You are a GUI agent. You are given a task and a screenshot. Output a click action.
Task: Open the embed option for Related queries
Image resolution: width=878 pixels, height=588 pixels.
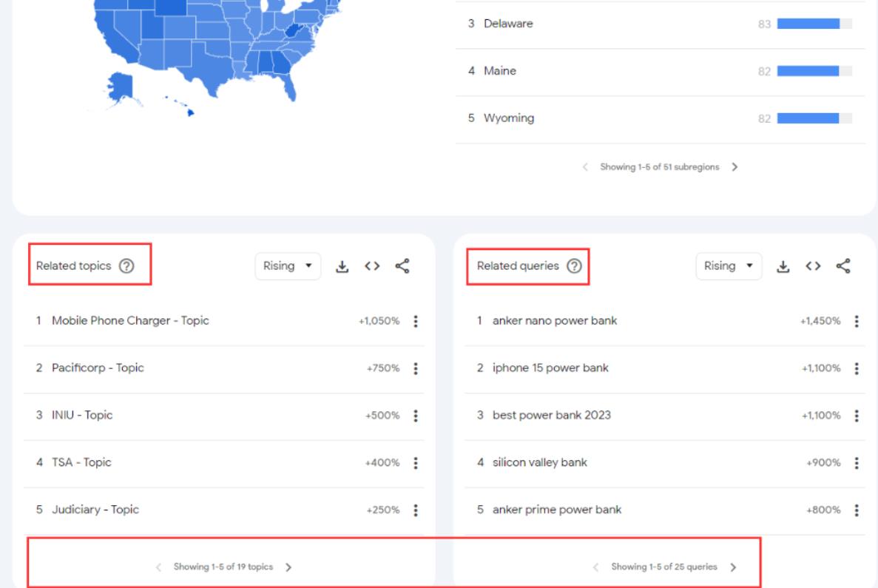812,266
